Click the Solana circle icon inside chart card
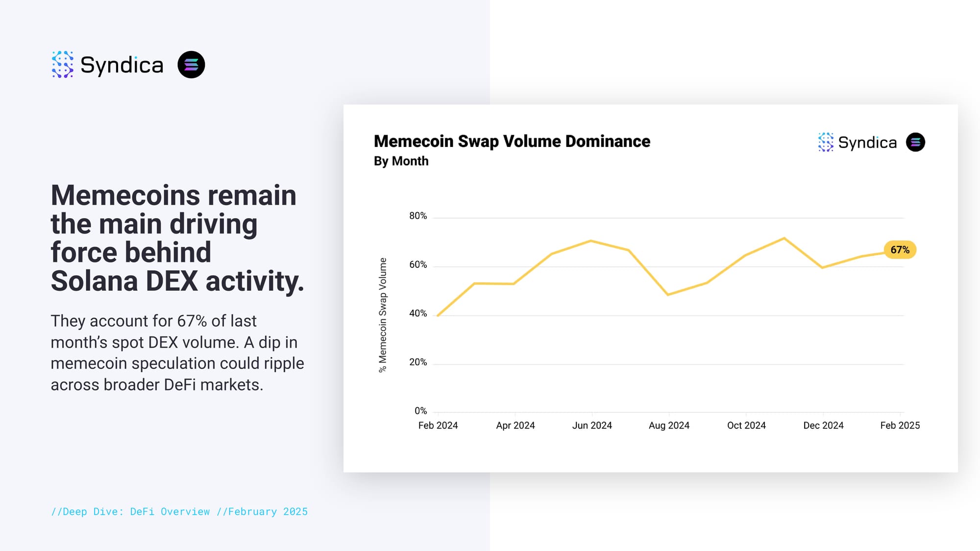This screenshot has height=551, width=980. point(915,142)
